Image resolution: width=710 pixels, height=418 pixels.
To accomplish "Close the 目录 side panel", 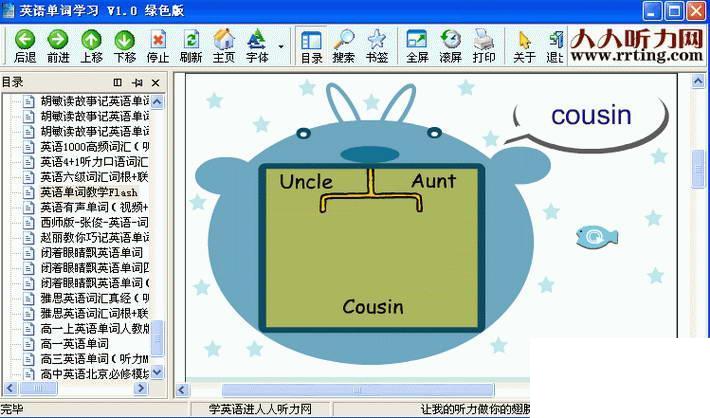I will (155, 82).
